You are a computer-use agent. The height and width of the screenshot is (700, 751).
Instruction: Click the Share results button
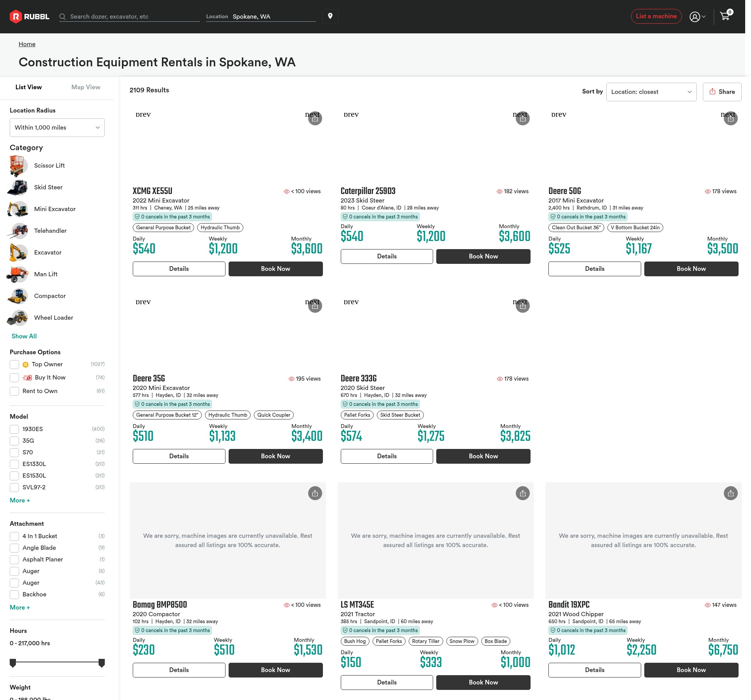pyautogui.click(x=722, y=92)
